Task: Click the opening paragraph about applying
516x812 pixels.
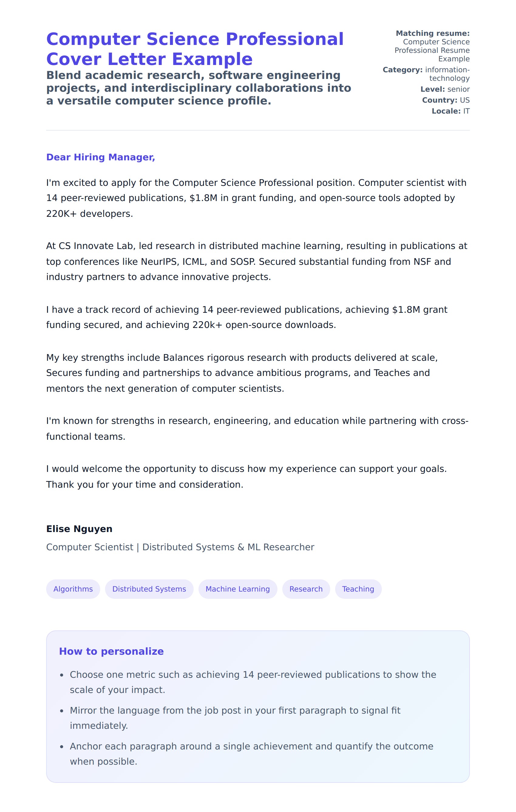Action: click(x=256, y=198)
